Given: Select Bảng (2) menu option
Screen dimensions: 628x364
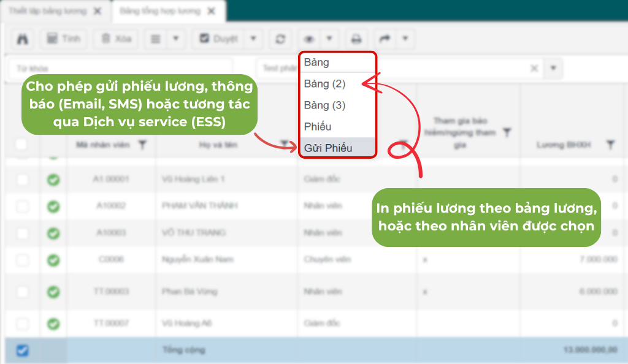Looking at the screenshot, I should [337, 83].
